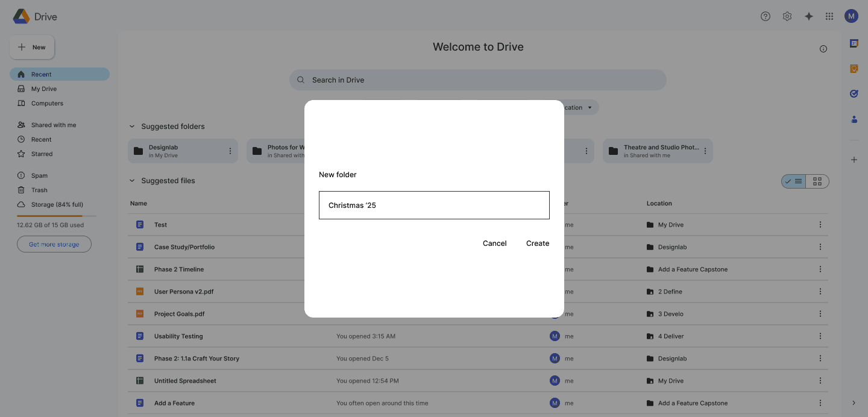
Task: Collapse the Suggested folders section
Action: point(132,127)
